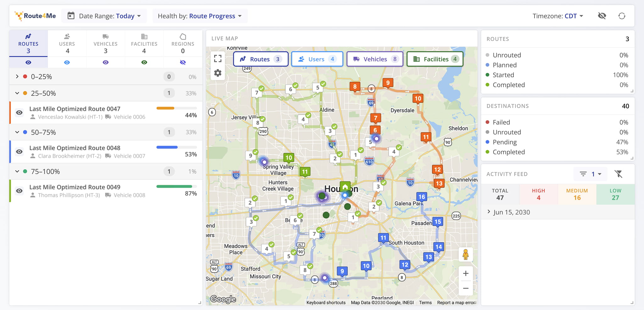Show TOTAL 47 activity feed items

coord(500,194)
